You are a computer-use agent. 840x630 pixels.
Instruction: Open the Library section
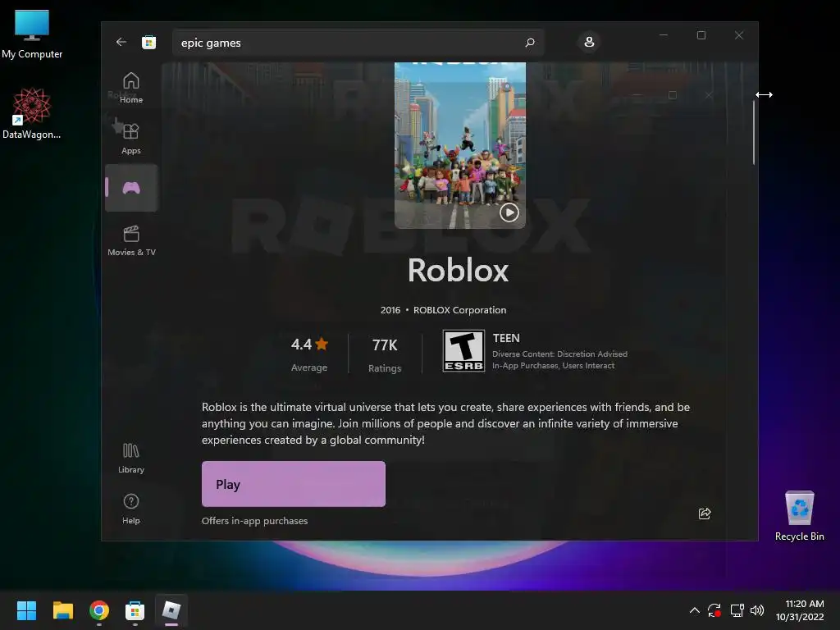click(131, 458)
